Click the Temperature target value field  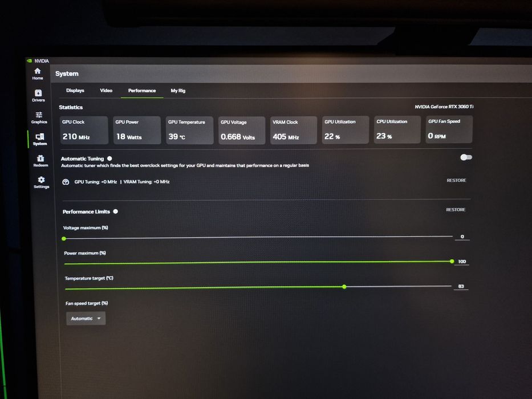(461, 286)
